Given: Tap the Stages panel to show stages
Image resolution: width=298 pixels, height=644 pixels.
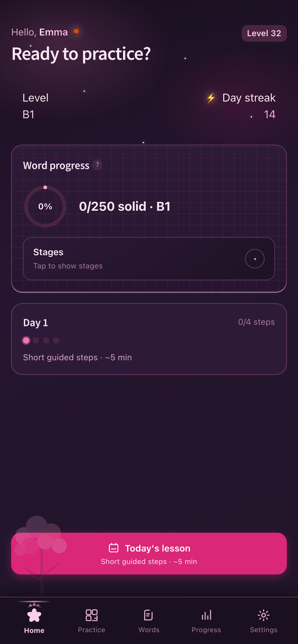Looking at the screenshot, I should point(149,259).
